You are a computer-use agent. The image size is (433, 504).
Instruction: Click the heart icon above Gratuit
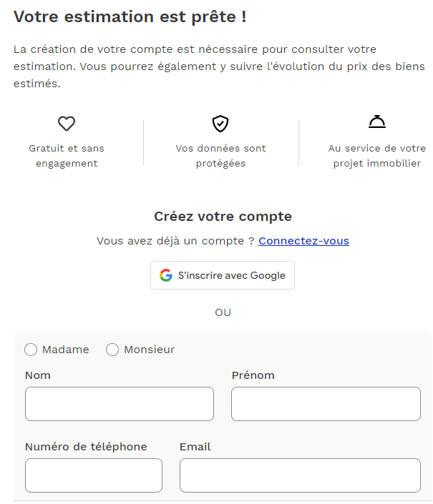tap(67, 124)
